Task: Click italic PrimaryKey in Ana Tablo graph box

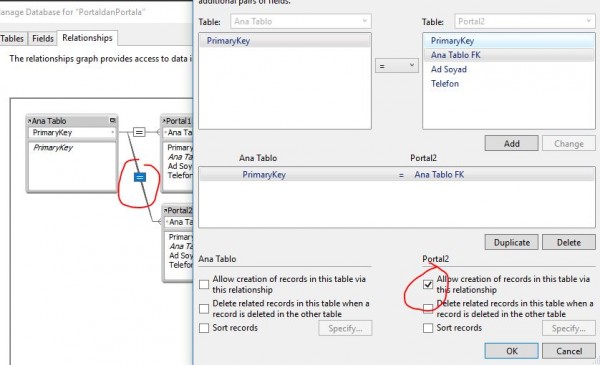Action: point(53,147)
